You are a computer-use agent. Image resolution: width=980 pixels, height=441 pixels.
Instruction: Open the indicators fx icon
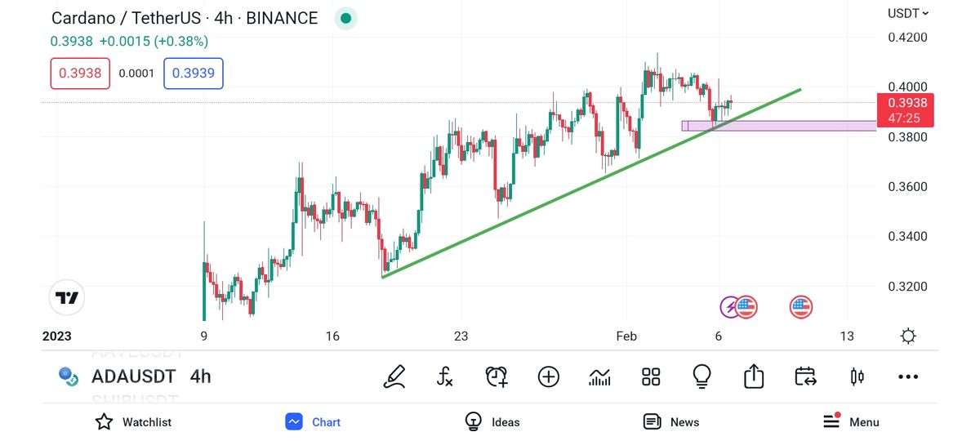(x=444, y=376)
